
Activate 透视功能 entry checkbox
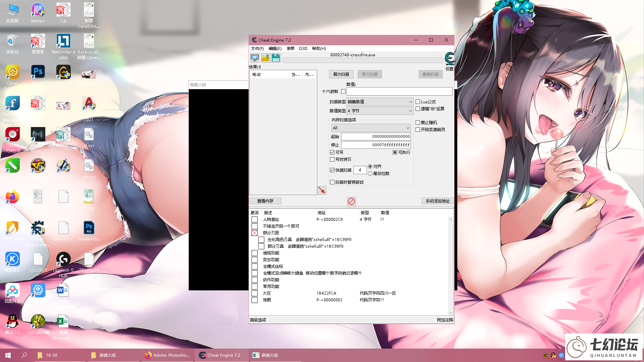(x=255, y=253)
